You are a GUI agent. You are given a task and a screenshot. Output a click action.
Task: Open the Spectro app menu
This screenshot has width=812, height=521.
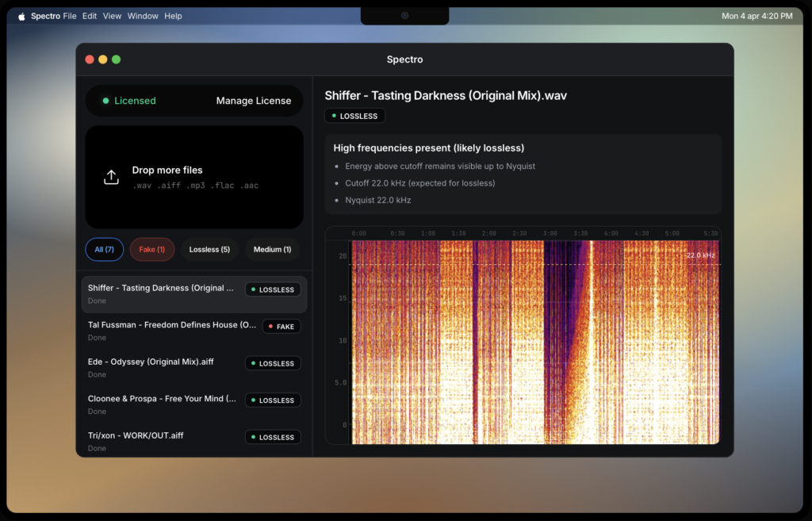point(45,16)
